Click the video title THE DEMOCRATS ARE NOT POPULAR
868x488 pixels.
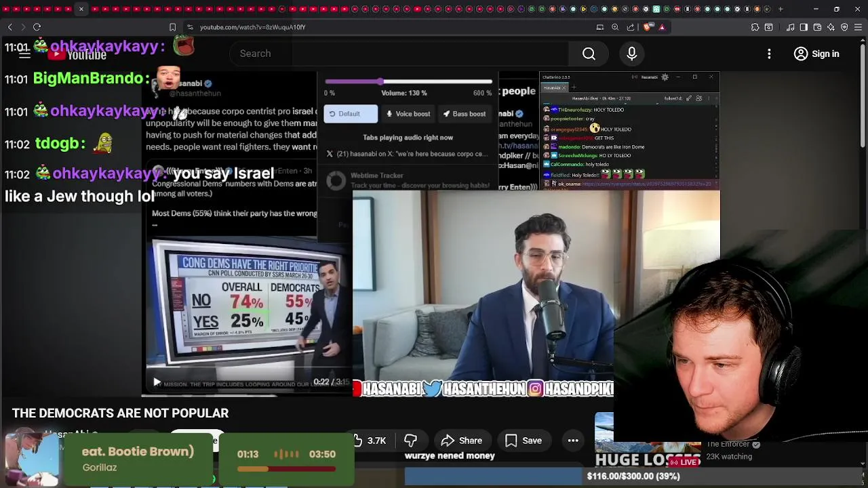pyautogui.click(x=120, y=413)
